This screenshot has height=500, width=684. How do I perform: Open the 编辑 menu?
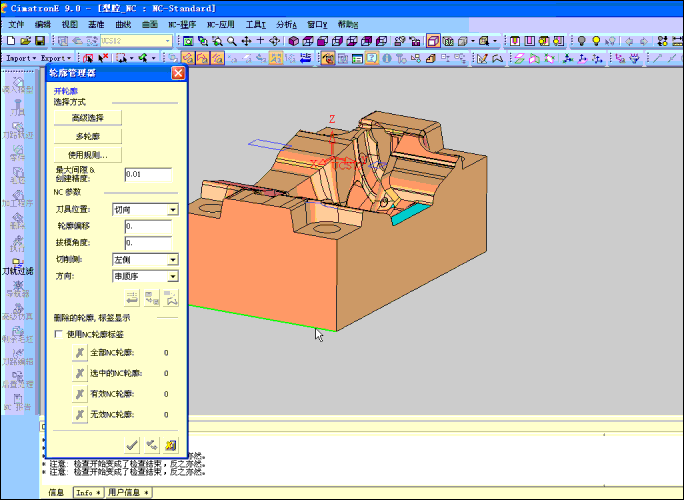43,24
